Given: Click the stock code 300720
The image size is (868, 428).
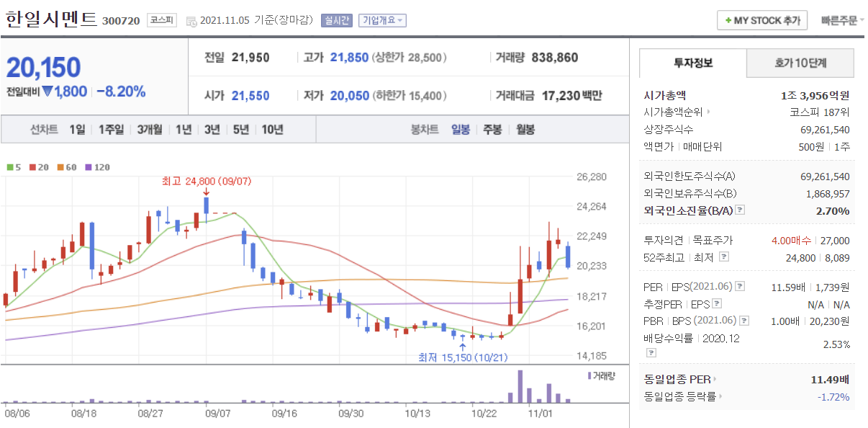Looking at the screenshot, I should [x=121, y=21].
